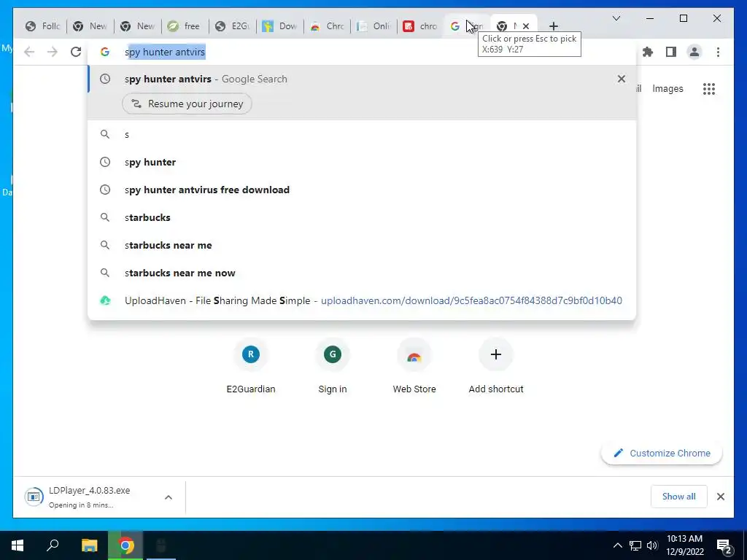Pick the 'starbucks' suggestion

(362, 217)
